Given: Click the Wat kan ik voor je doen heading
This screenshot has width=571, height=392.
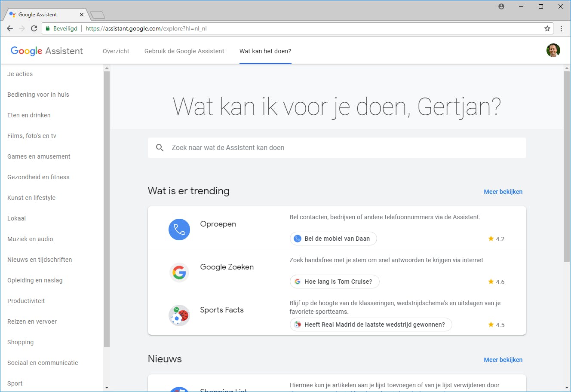Looking at the screenshot, I should coord(337,106).
